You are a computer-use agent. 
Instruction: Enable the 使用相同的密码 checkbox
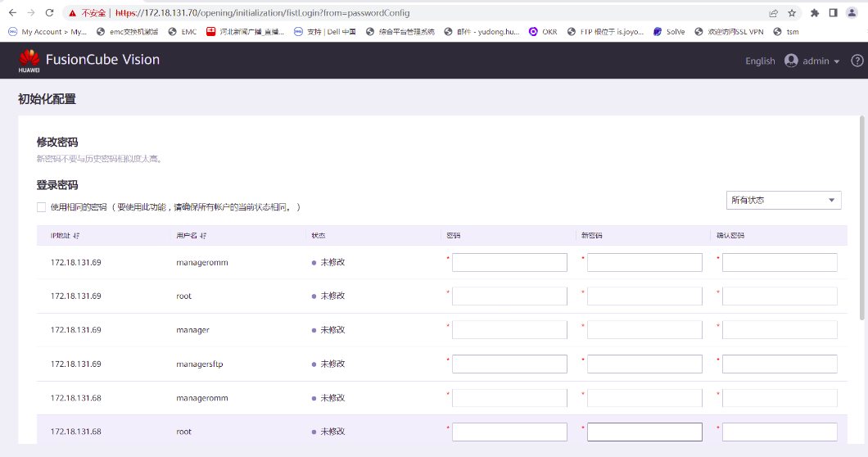tap(41, 207)
